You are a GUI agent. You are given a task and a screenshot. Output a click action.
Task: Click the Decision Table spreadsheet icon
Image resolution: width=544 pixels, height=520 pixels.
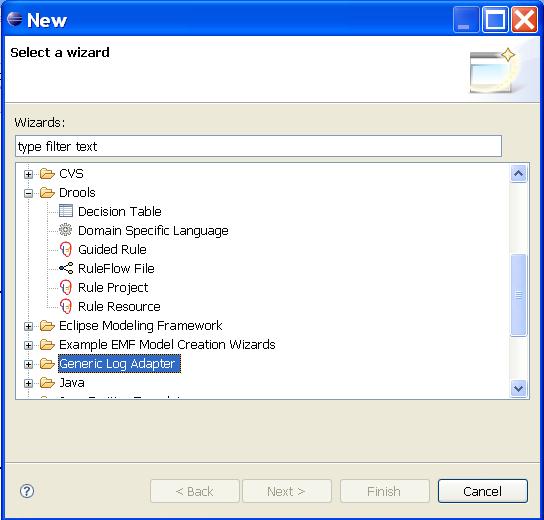[x=66, y=211]
